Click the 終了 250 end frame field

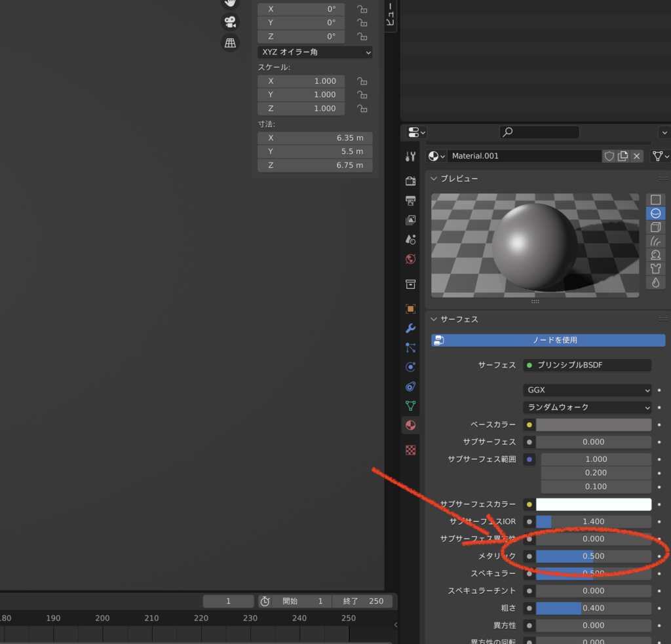362,601
